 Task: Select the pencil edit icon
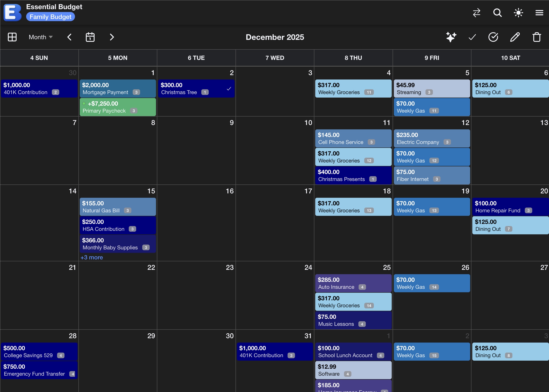pos(515,37)
